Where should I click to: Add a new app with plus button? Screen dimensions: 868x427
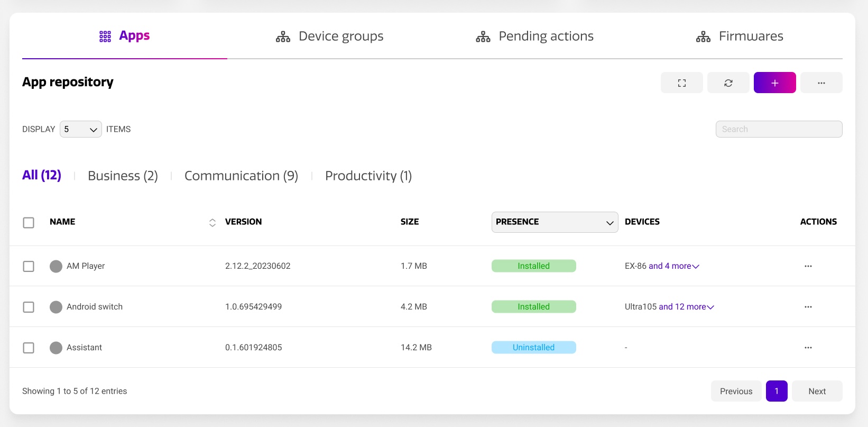point(774,83)
